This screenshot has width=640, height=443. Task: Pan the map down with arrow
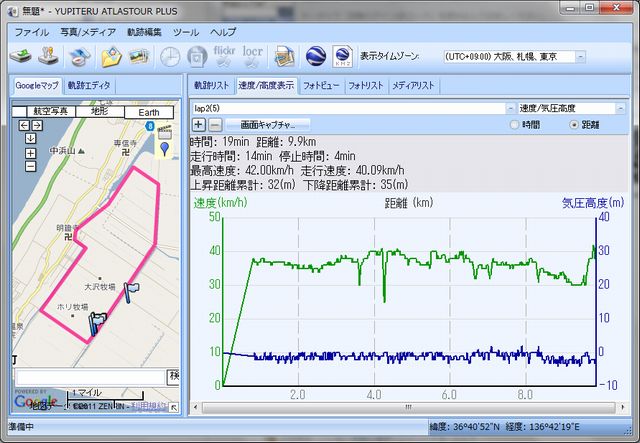pos(31,138)
